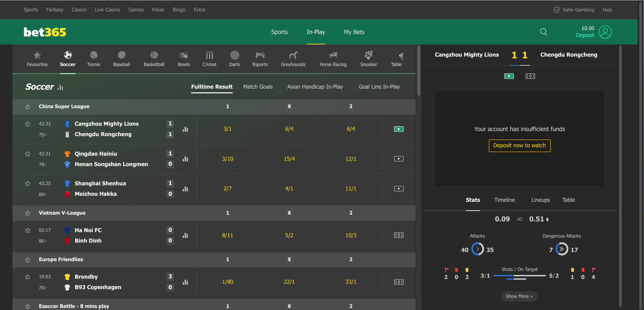Open stats for Ha Noi FC match

pos(185,235)
